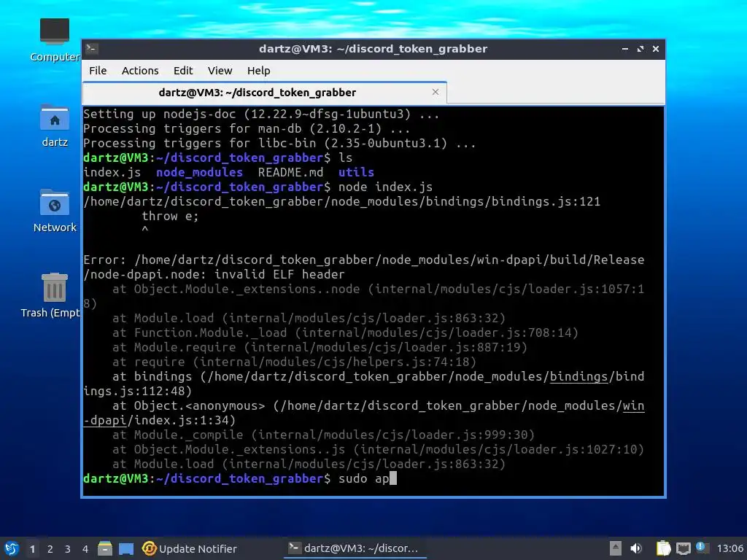Switch to workspace 1

pos(32,549)
